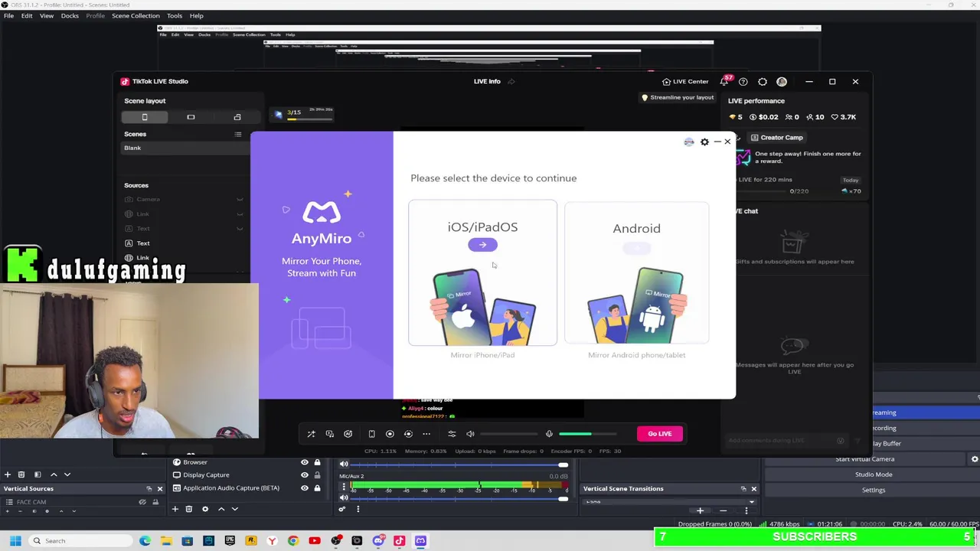Screen dimensions: 980x551
Task: Open OBS Help menu
Action: coord(197,15)
